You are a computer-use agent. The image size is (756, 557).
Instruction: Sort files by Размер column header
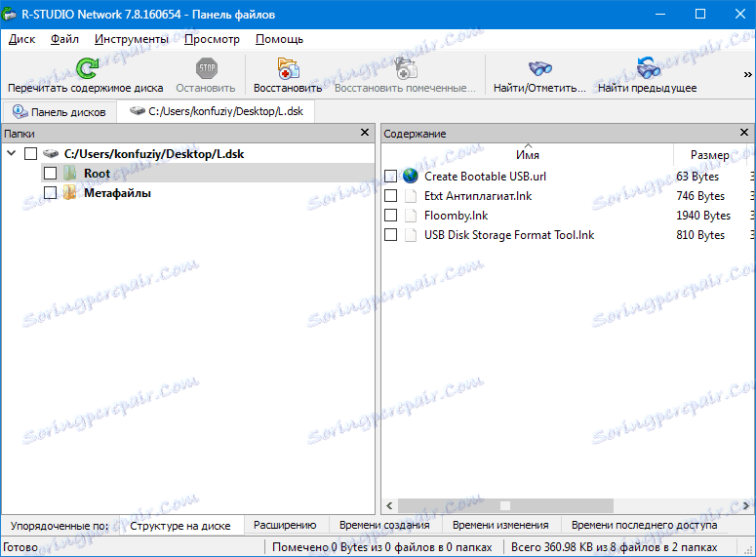tap(709, 154)
